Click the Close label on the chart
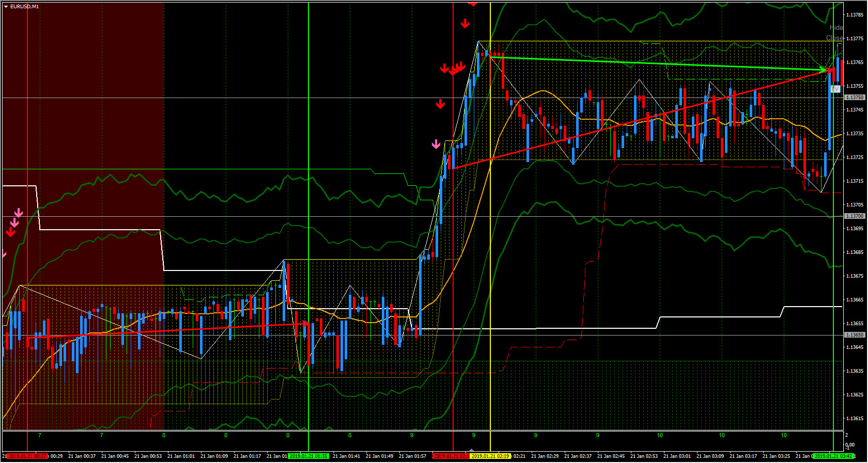 (834, 38)
